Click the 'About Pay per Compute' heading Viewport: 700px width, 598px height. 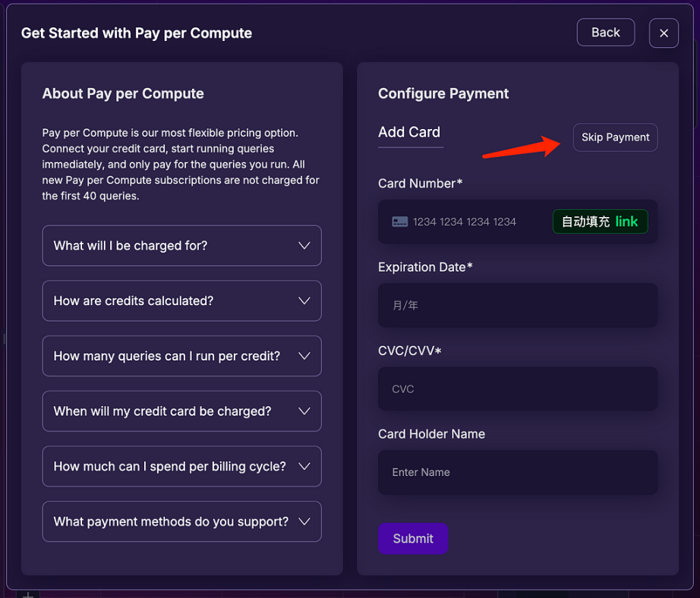[x=123, y=94]
